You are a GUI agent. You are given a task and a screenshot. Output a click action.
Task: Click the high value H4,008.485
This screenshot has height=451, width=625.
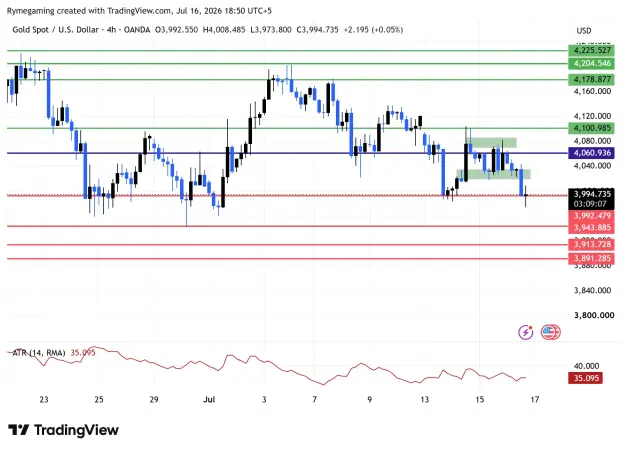(224, 30)
